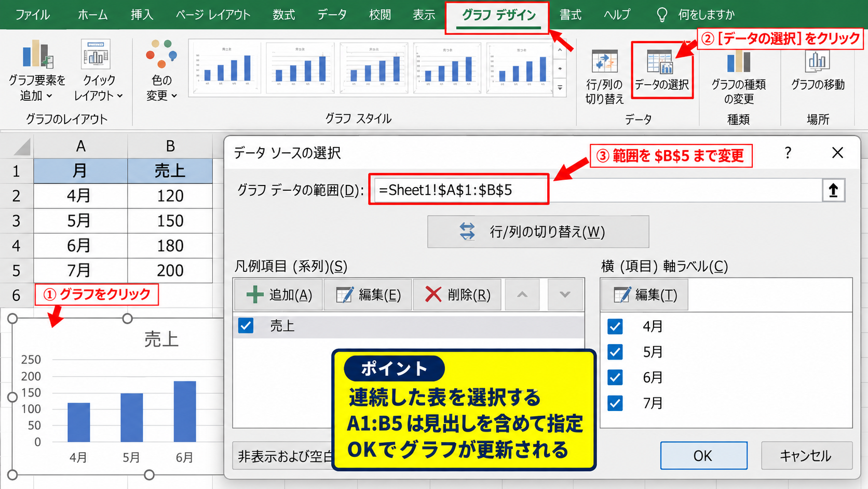This screenshot has width=868, height=489.
Task: Toggle the 売上 series checkbox
Action: click(x=246, y=326)
